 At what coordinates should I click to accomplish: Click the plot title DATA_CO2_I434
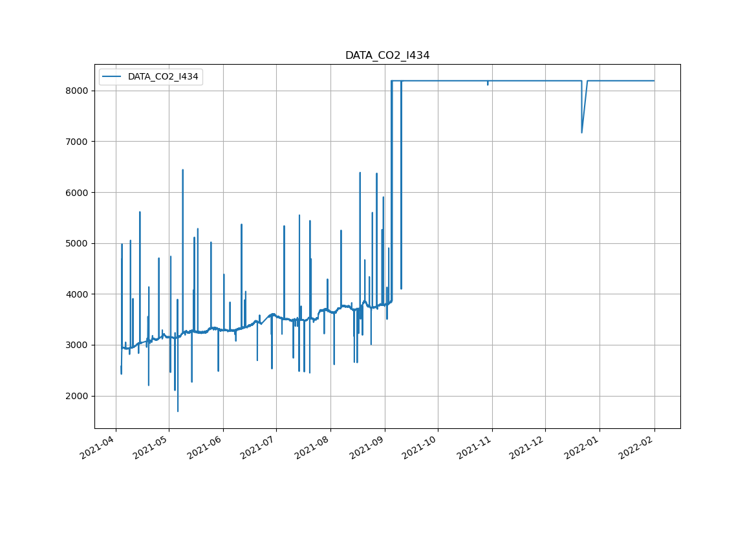[387, 56]
